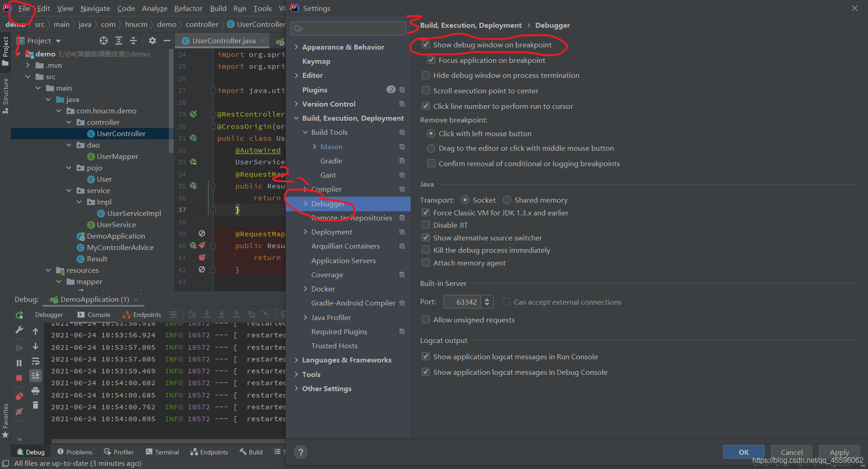Screen dimensions: 868x469
Task: Collapse all in Project panel toolbar
Action: pos(133,41)
